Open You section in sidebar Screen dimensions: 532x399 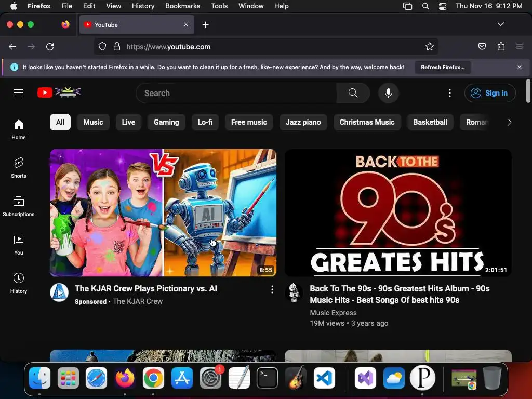tap(19, 245)
